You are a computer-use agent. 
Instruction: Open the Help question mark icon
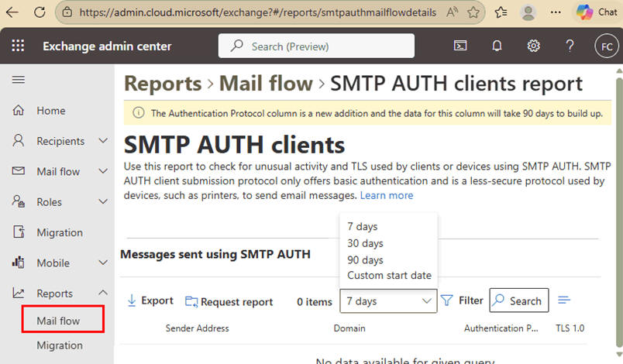tap(570, 46)
